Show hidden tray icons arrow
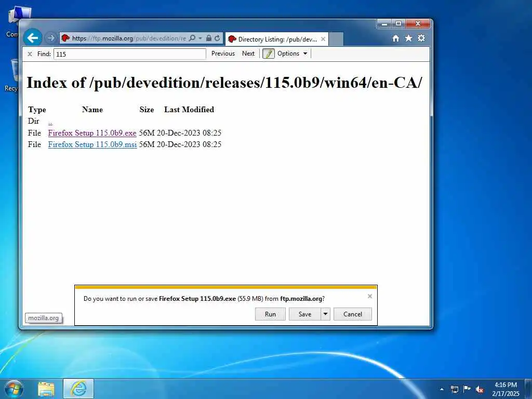Viewport: 532px width, 399px height. [442, 389]
